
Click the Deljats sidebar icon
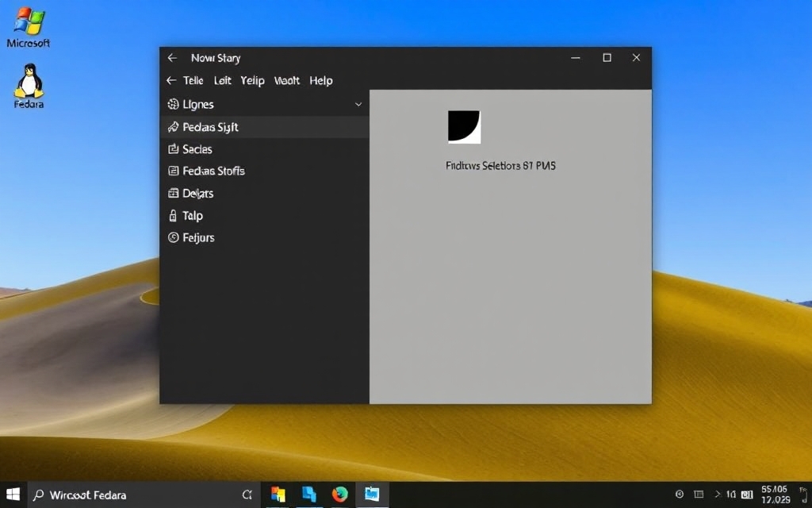[173, 194]
